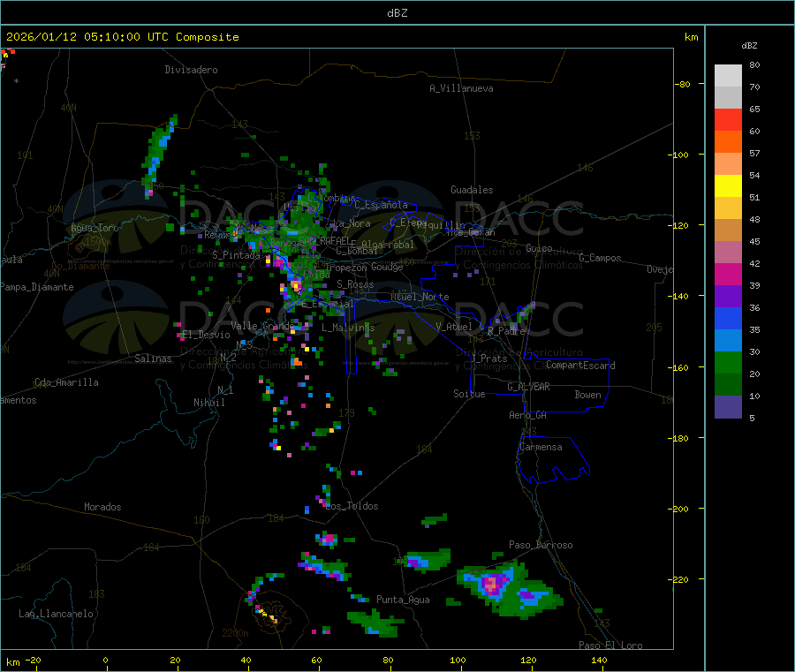The width and height of the screenshot is (795, 672).
Task: Click the Divisadero map label
Action: [191, 70]
